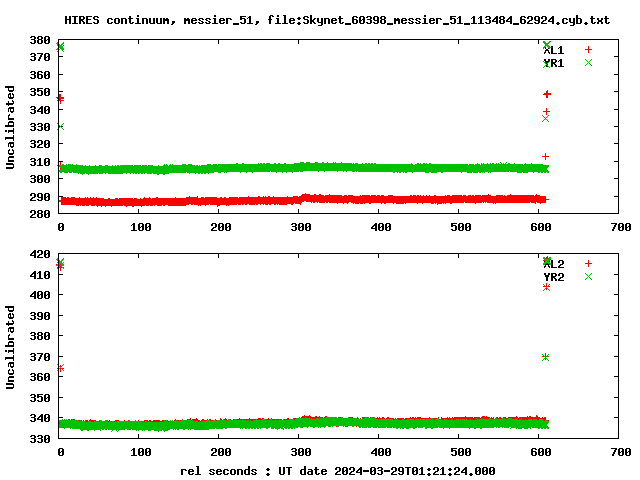Click the 'rel seconds : UT date' axis label
This screenshot has height=480, width=640.
coord(338,471)
